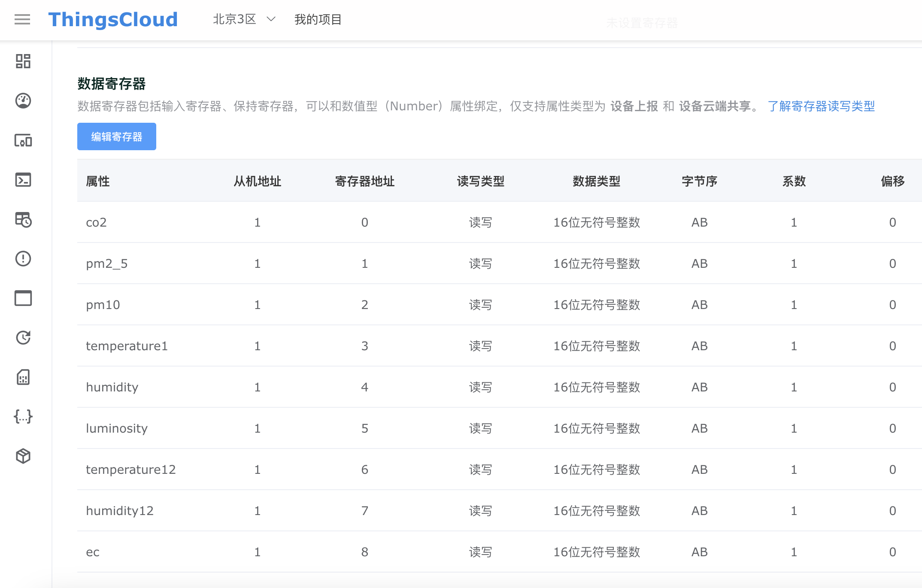Click 16位无符号整数 in the humidity12 row
Image resolution: width=922 pixels, height=588 pixels.
[596, 511]
